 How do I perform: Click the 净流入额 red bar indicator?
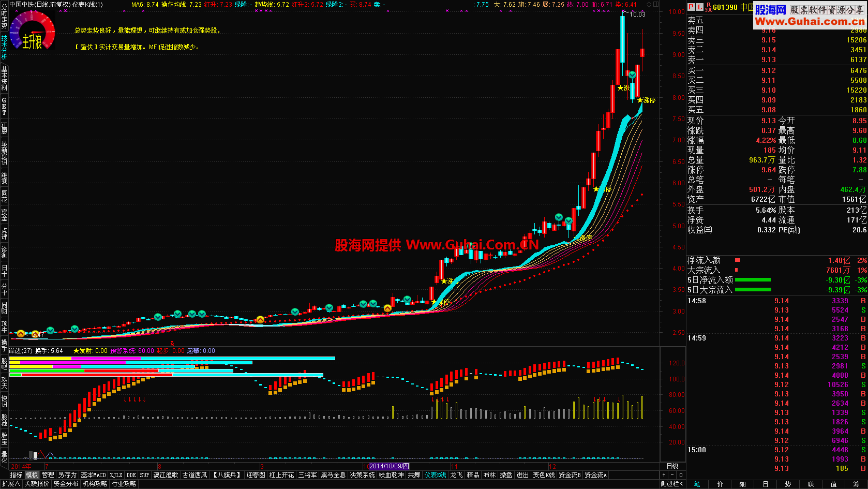click(738, 260)
